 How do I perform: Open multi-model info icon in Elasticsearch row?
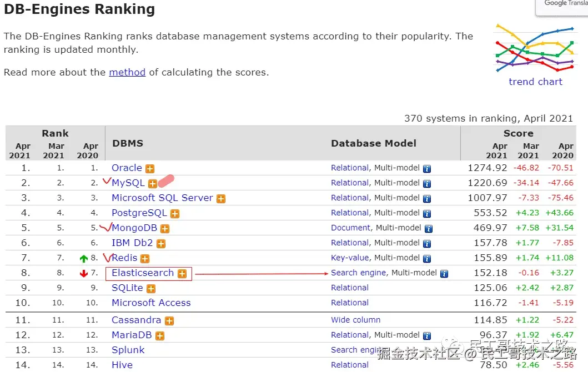click(444, 274)
